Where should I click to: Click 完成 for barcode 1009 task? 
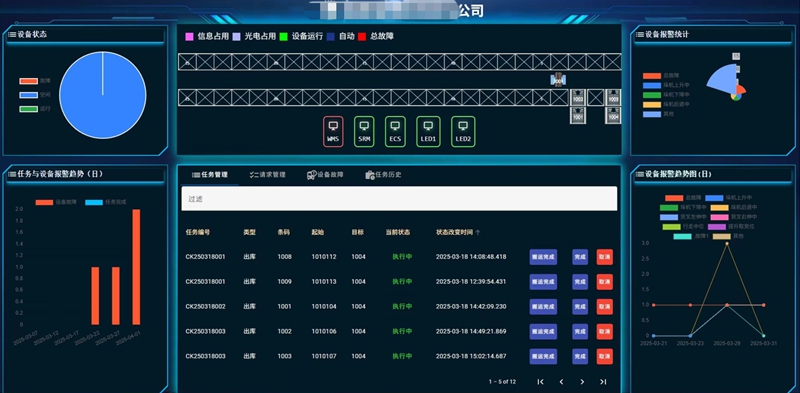tap(580, 282)
